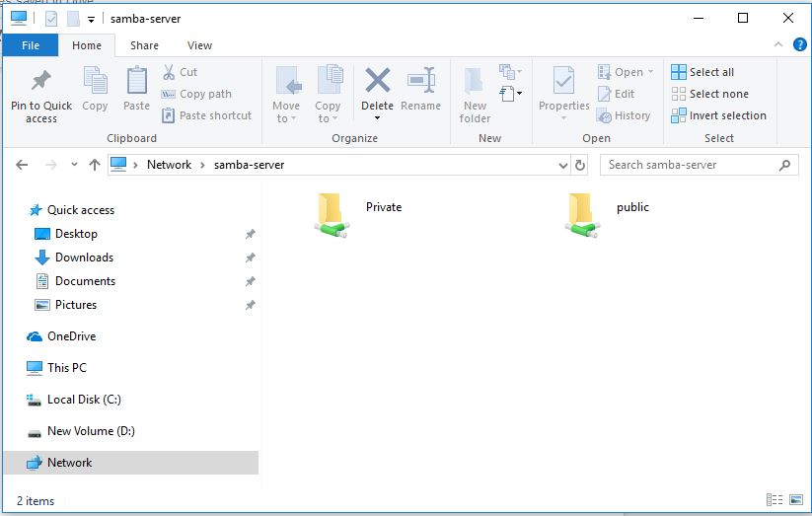Go back with the left arrow
This screenshot has height=516, width=812.
point(22,165)
